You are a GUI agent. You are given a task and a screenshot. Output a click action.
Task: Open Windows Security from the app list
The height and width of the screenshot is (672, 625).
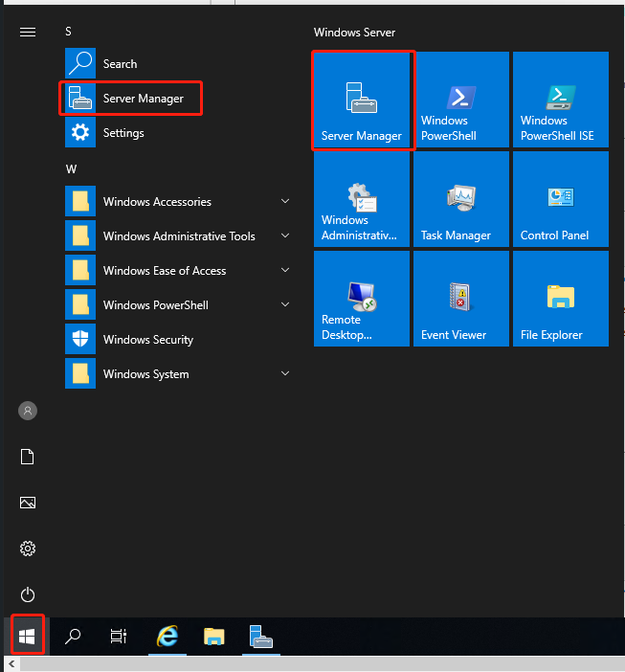pos(178,340)
